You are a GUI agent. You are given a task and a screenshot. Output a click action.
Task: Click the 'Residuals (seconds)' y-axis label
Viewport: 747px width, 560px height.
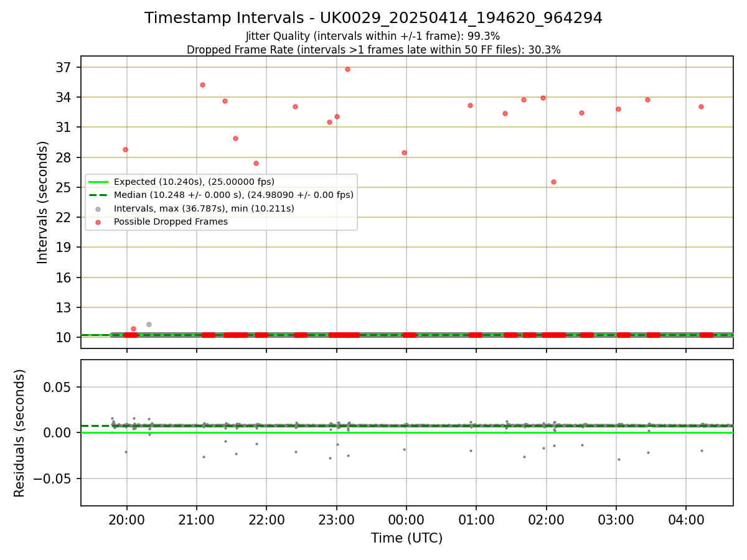click(20, 433)
